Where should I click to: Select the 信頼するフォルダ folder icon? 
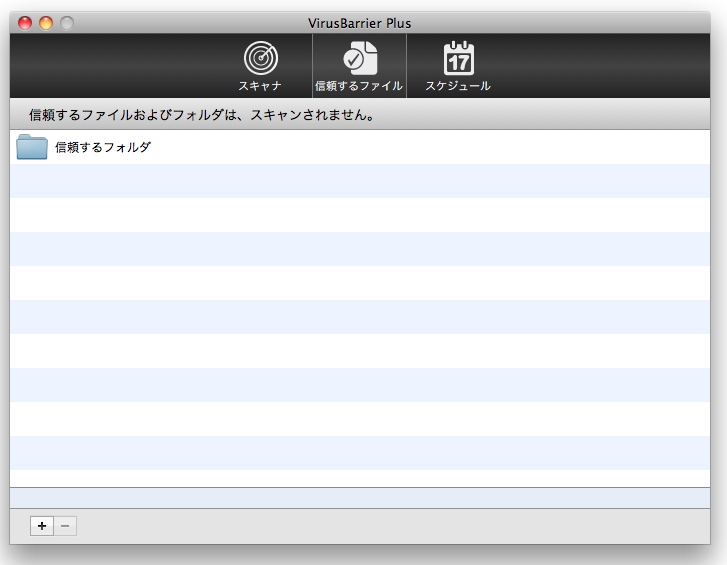coord(32,147)
